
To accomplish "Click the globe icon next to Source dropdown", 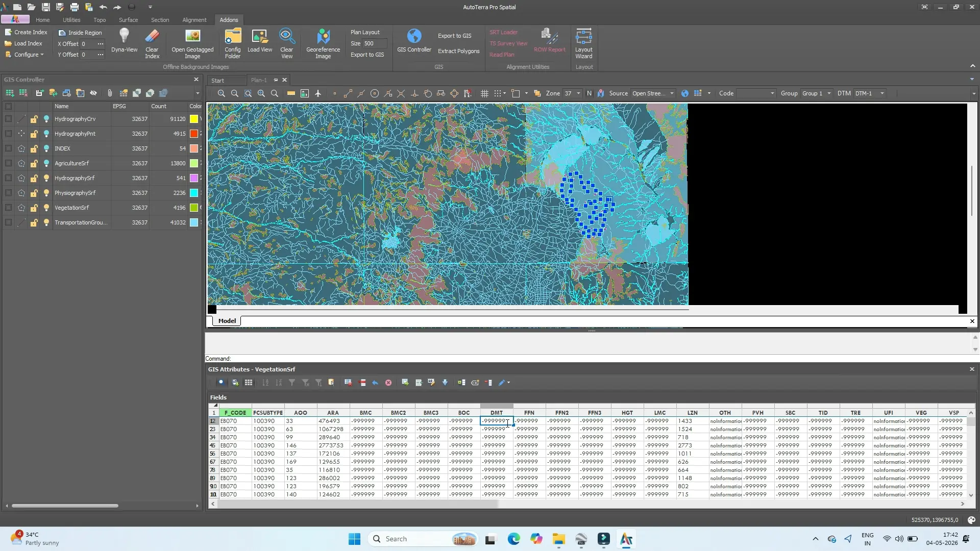I will tap(685, 93).
